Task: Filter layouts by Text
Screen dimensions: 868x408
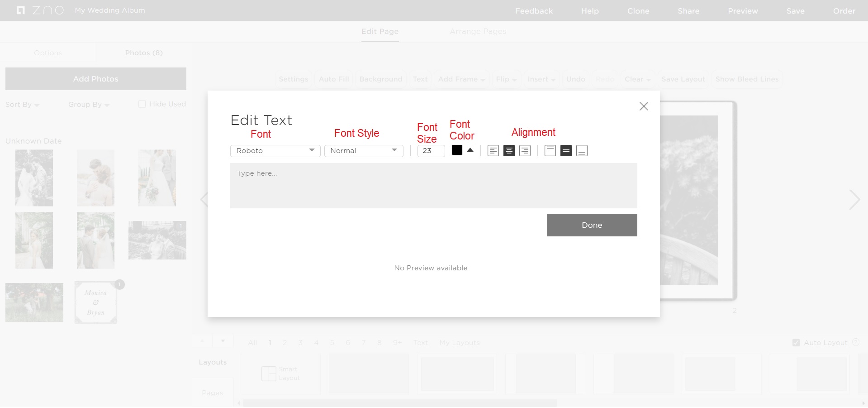Action: pyautogui.click(x=421, y=343)
